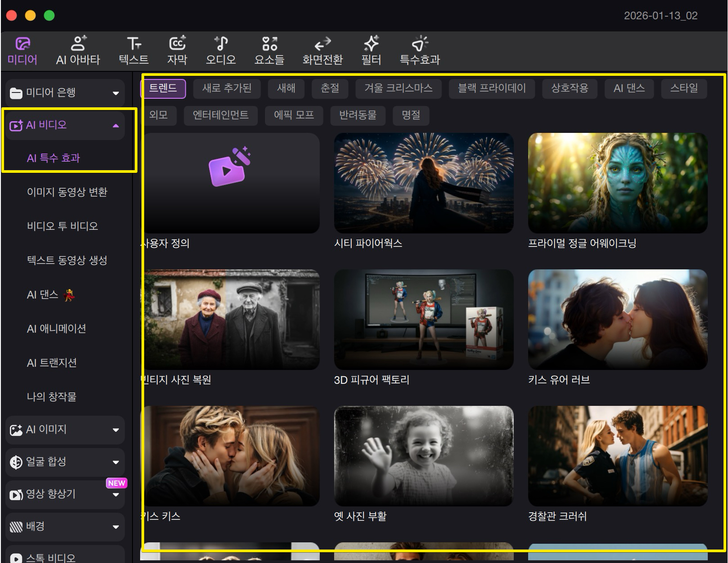Click the project name 2026-01-13_02

point(661,16)
